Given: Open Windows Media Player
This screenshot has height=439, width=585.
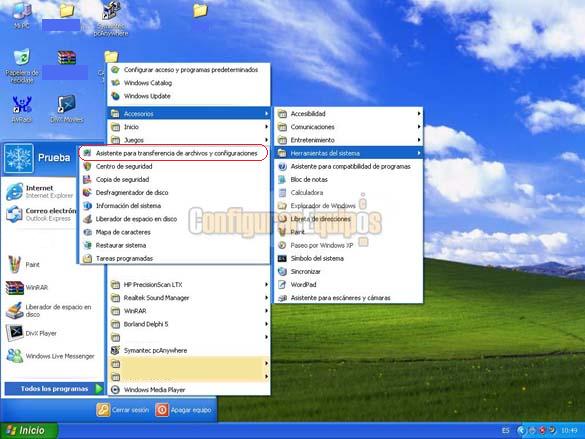Looking at the screenshot, I should pyautogui.click(x=189, y=390).
